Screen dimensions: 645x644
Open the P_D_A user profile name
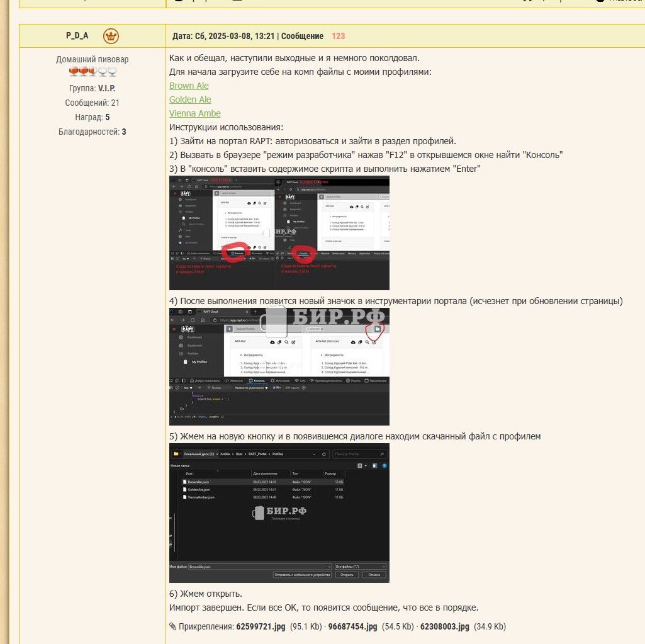(x=77, y=36)
